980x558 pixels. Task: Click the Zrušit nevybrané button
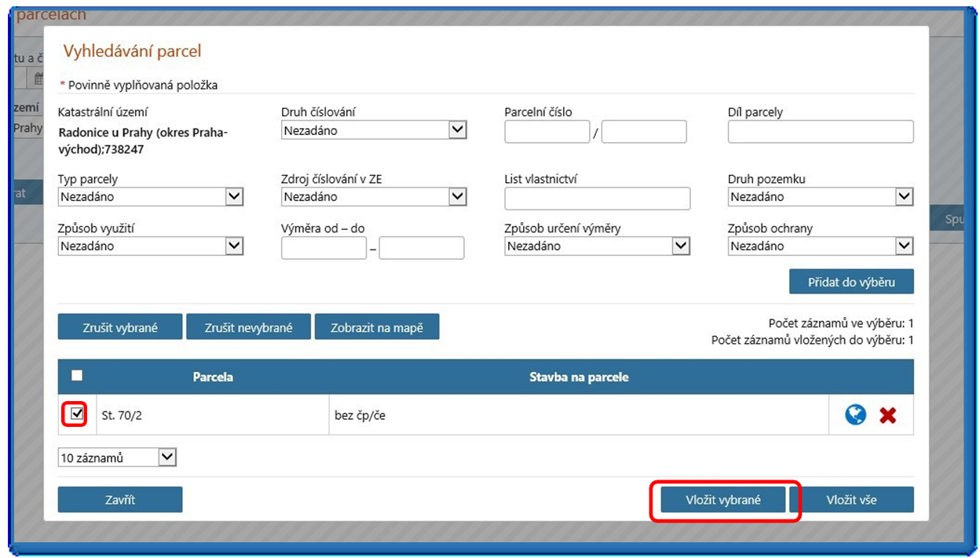pos(248,327)
